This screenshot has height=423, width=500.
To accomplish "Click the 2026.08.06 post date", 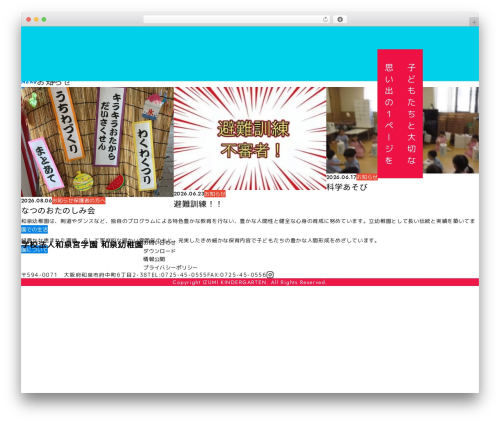I will (x=37, y=201).
